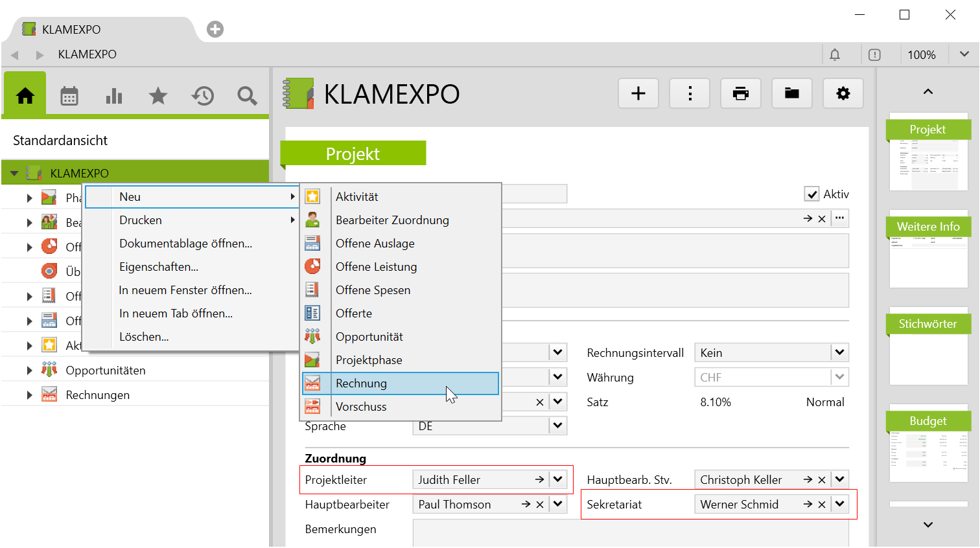
Task: Select Rechnung from the Neu submenu
Action: (361, 383)
